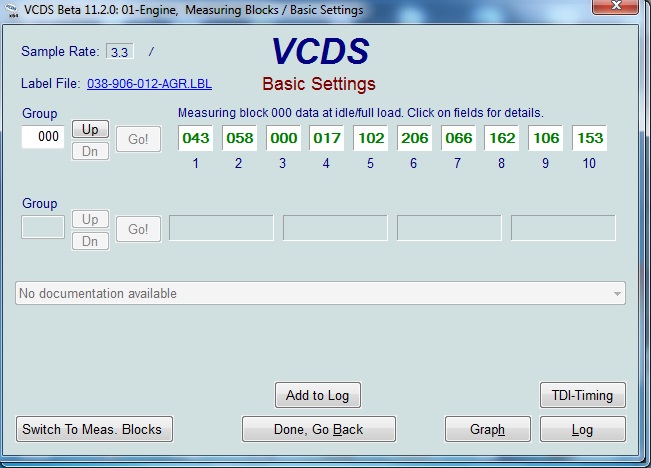Viewport: 651px width, 468px height.
Task: Click the Log button
Action: [x=582, y=429]
